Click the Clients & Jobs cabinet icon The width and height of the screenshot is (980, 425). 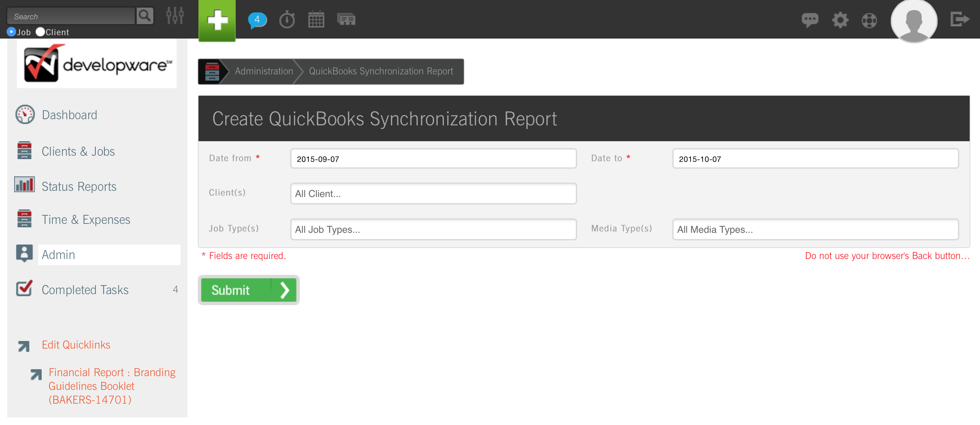point(24,150)
